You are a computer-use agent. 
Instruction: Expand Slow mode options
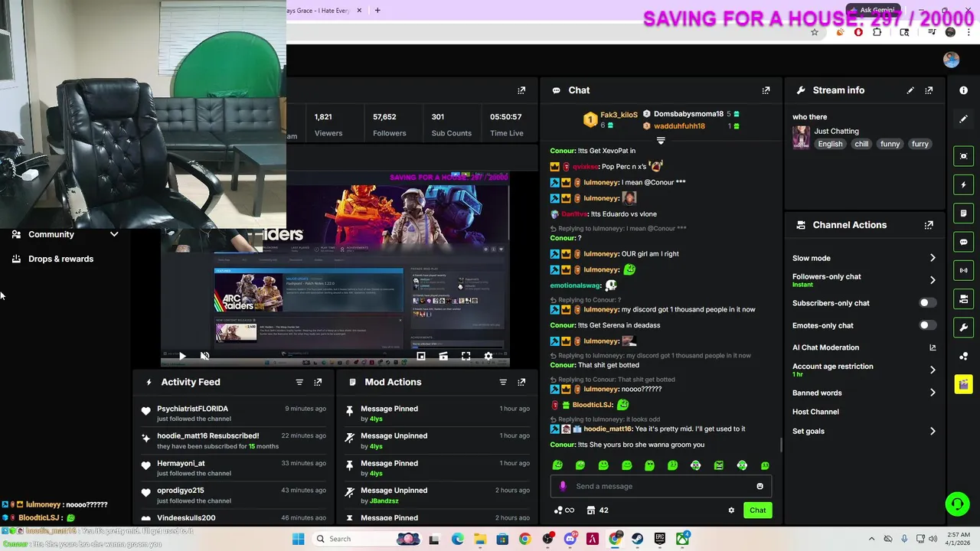coord(933,258)
